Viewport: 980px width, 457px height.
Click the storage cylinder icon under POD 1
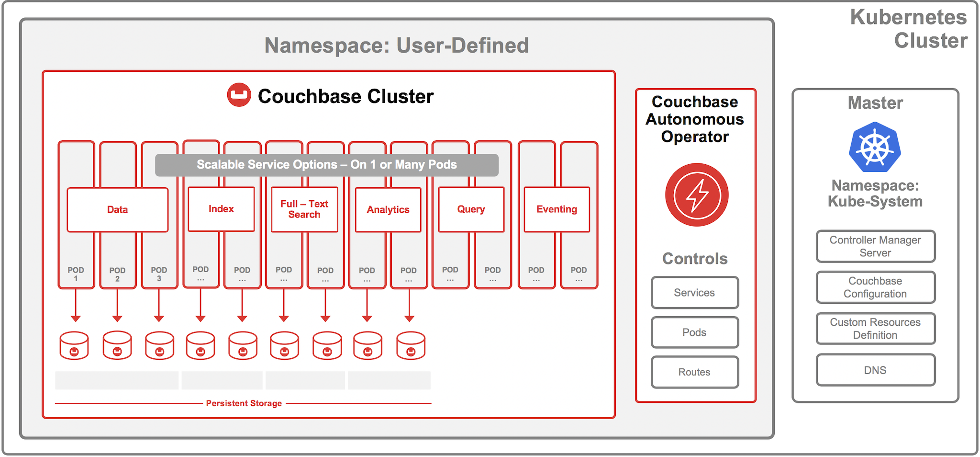coord(74,345)
